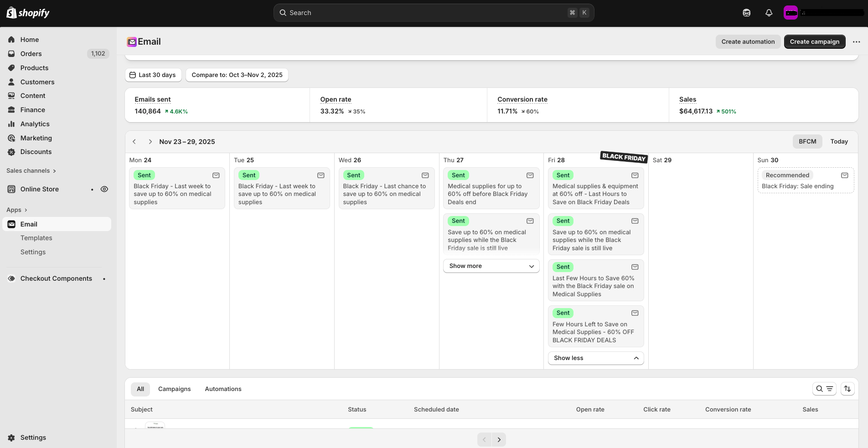Click Create campaign button
This screenshot has width=868, height=448.
point(815,42)
